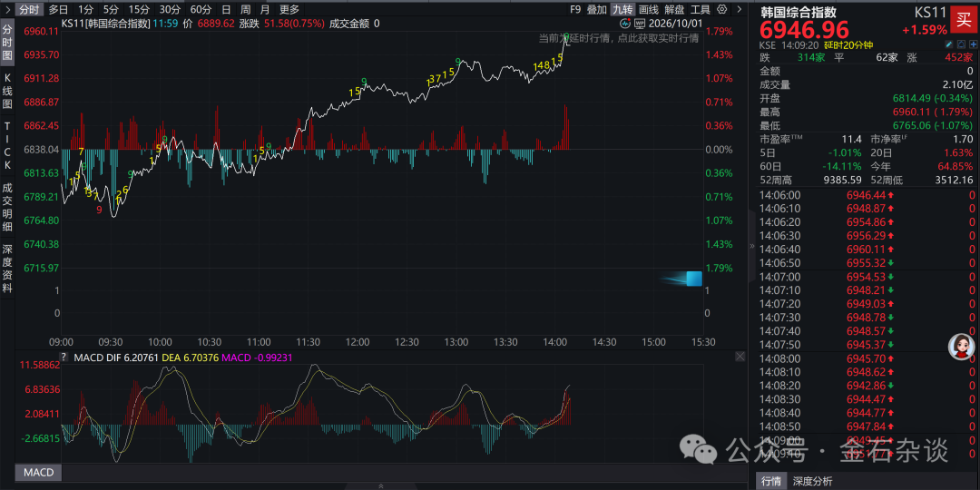Switch to the 15分 chart period
980x490 pixels.
pyautogui.click(x=139, y=9)
